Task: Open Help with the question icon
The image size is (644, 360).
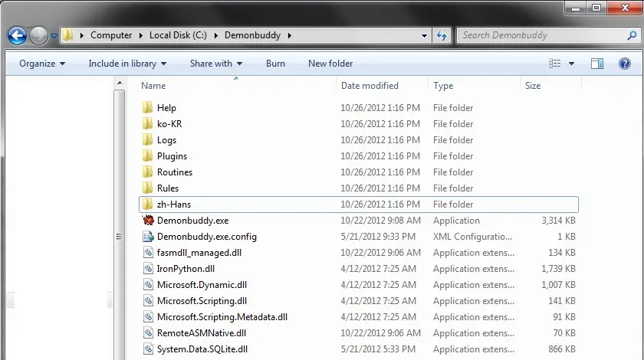Action: (x=625, y=64)
